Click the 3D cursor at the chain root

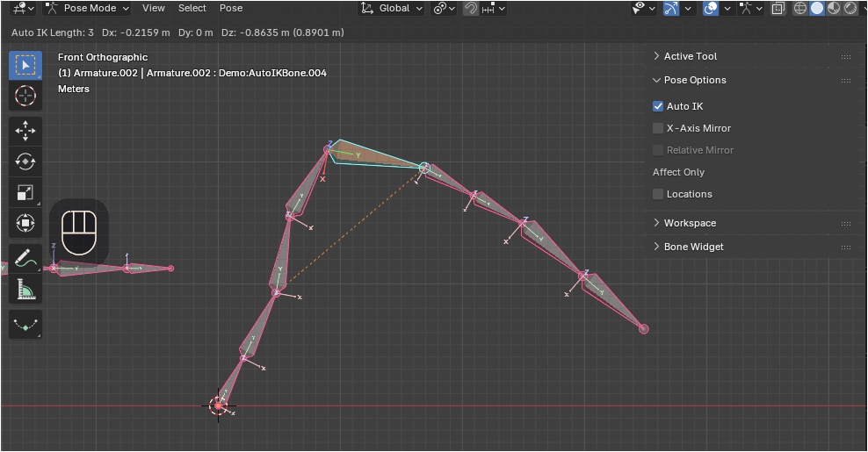click(x=218, y=406)
